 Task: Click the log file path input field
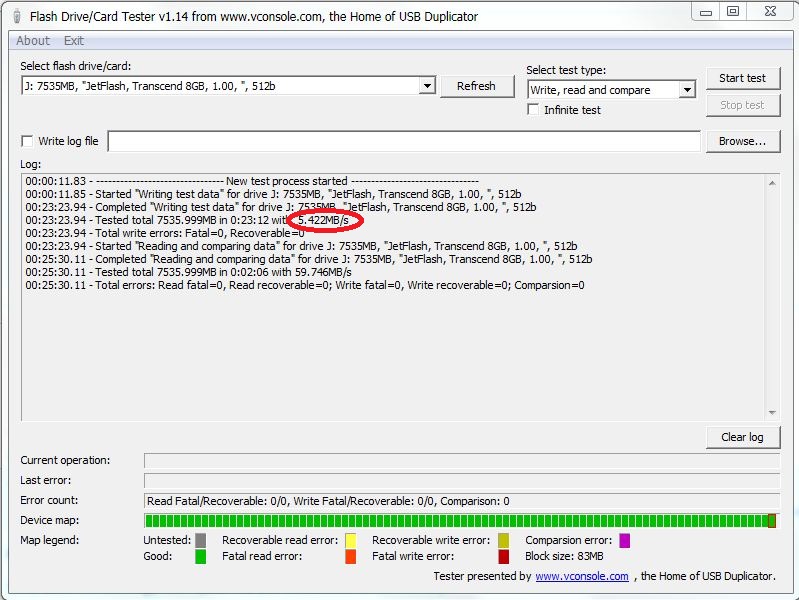[x=403, y=141]
